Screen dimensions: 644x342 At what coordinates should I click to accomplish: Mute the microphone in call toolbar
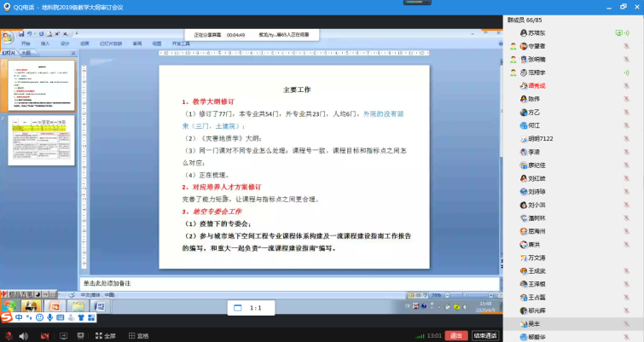coord(9,335)
